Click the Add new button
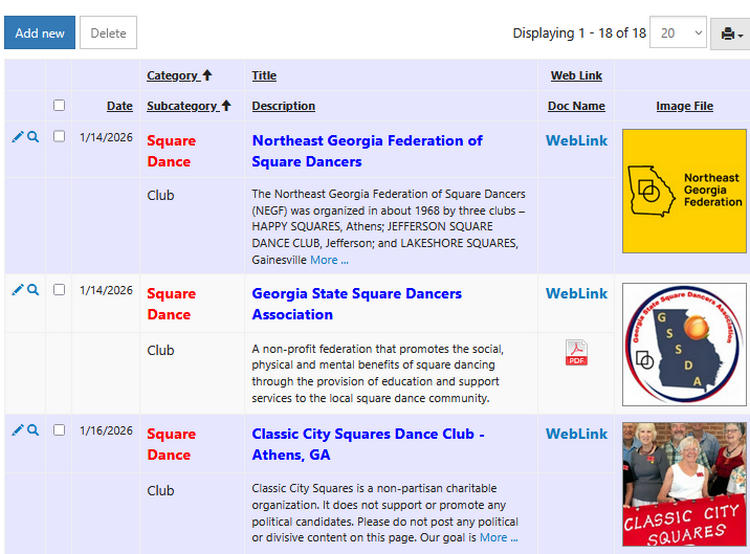750x554 pixels. tap(40, 33)
